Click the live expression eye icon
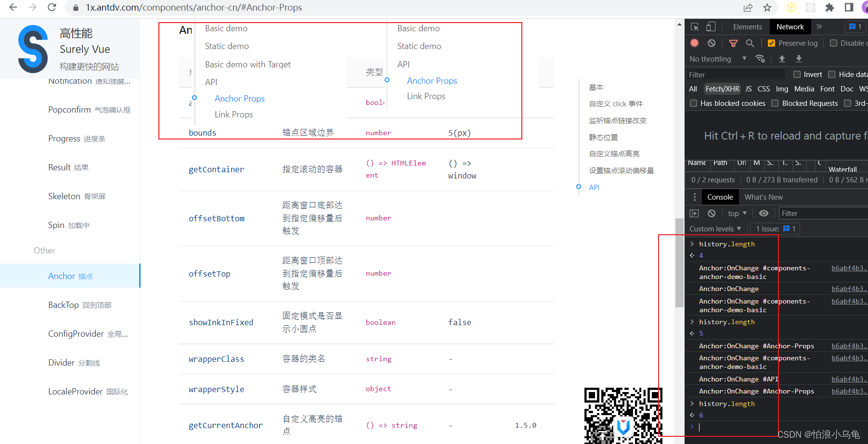 tap(764, 213)
